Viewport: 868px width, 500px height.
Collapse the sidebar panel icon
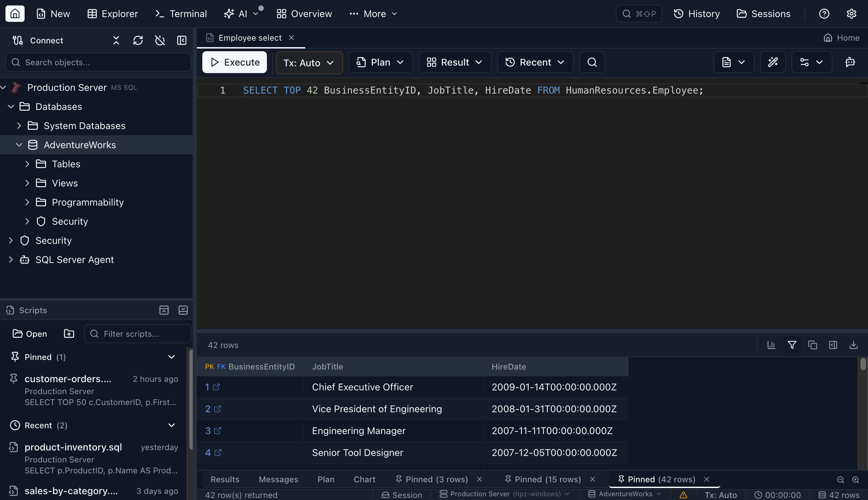[x=182, y=41]
